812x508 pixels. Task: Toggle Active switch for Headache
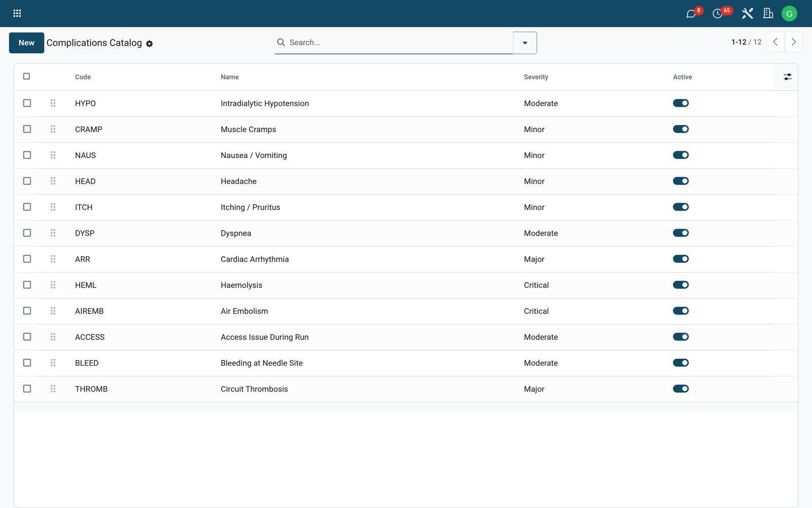681,181
